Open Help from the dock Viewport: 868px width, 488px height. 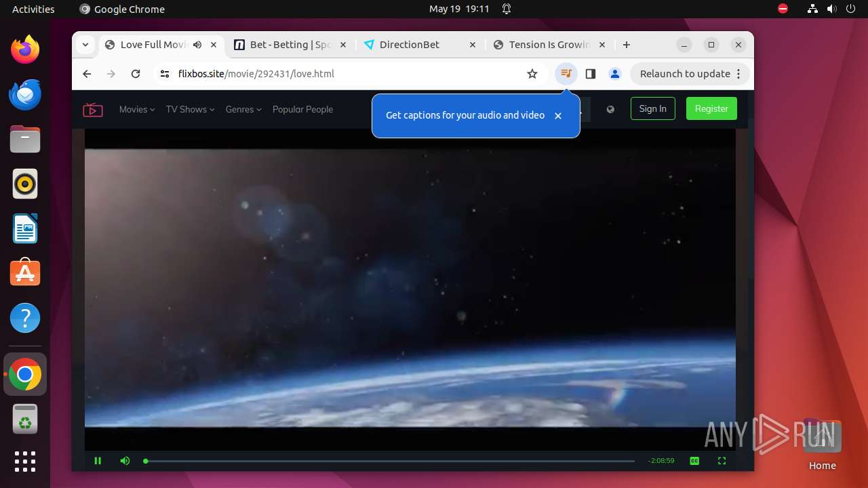tap(25, 318)
